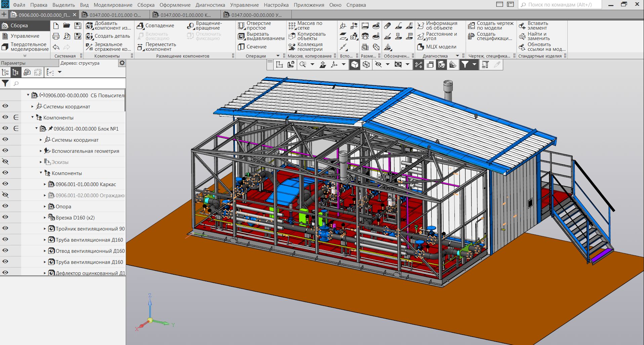Show hidden 0906.001-02.00.000 component
644x345 pixels.
point(5,195)
